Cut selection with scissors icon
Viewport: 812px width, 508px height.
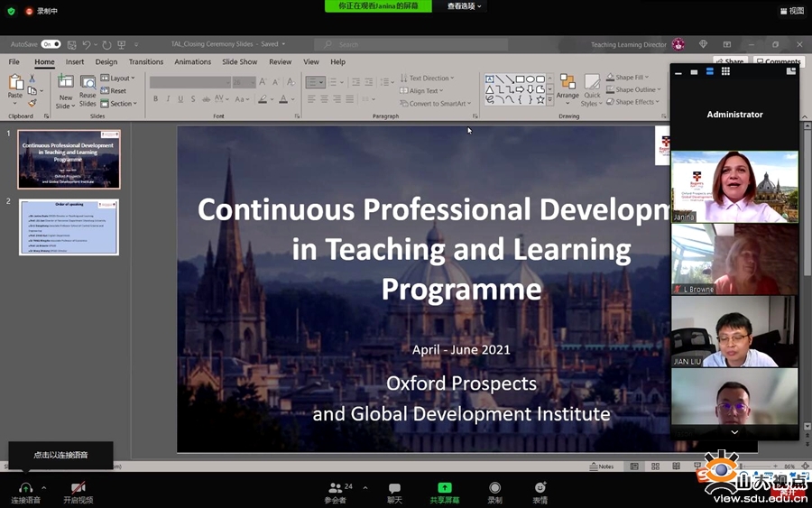tap(32, 79)
